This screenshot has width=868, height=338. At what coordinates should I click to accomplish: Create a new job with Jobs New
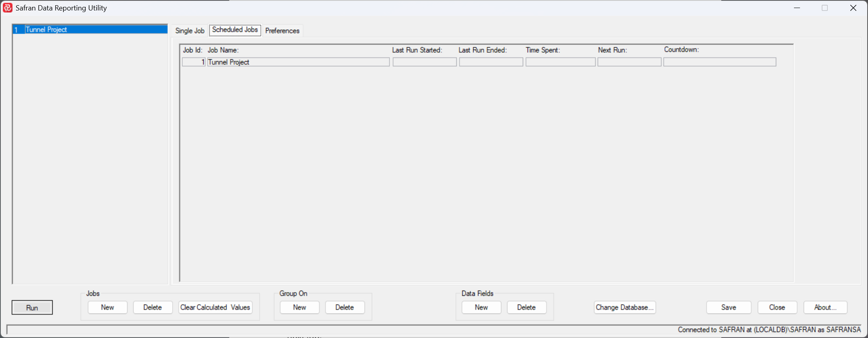(107, 307)
